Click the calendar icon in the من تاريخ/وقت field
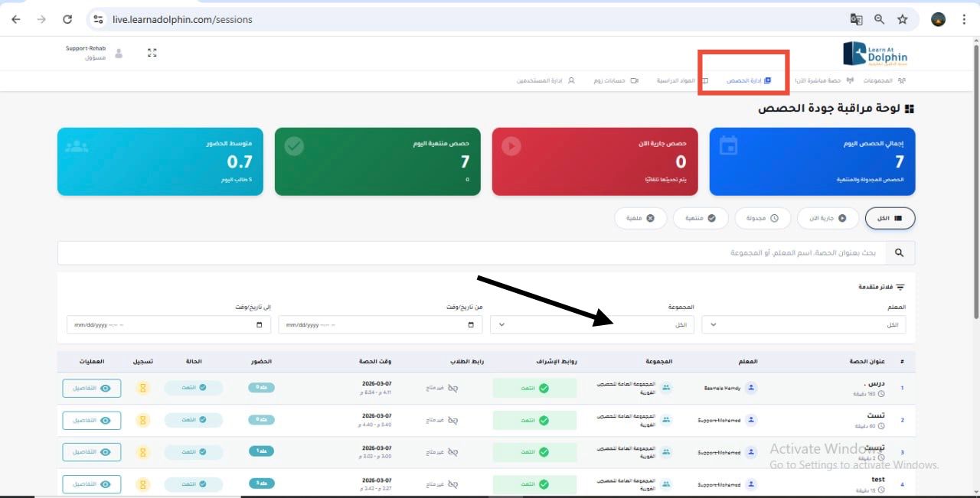Viewport: 980px width, 498px height. pos(471,324)
